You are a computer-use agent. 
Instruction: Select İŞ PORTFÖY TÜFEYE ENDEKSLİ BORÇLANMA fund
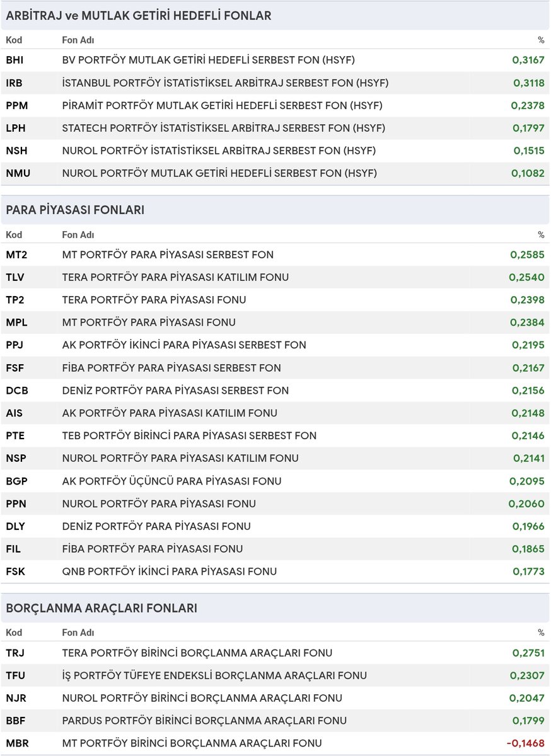(x=214, y=676)
